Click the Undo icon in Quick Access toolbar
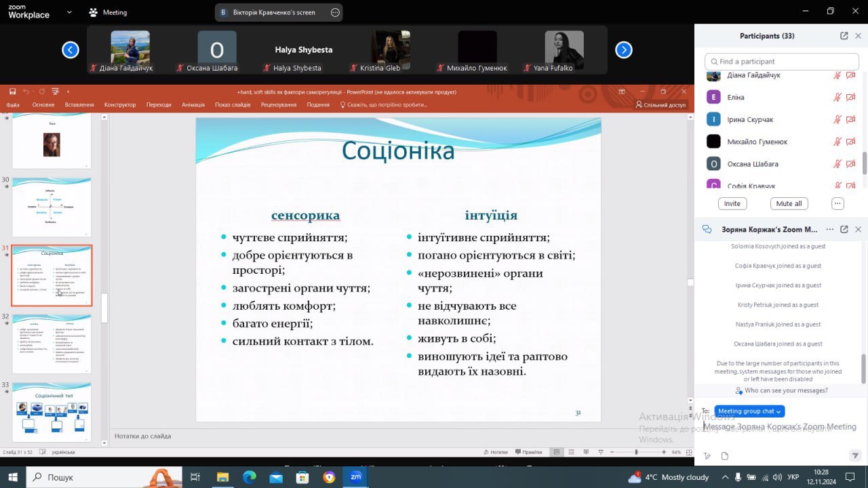This screenshot has height=488, width=868. click(27, 91)
